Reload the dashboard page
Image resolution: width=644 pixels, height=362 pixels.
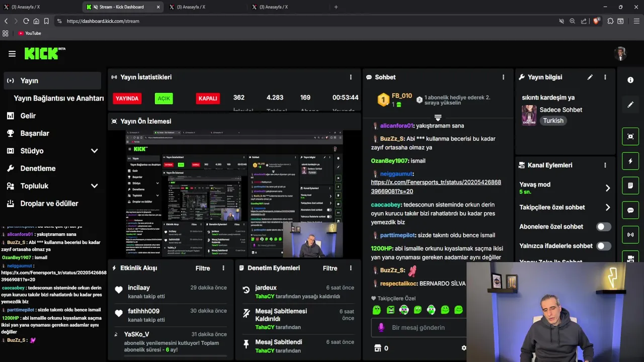pos(26,21)
